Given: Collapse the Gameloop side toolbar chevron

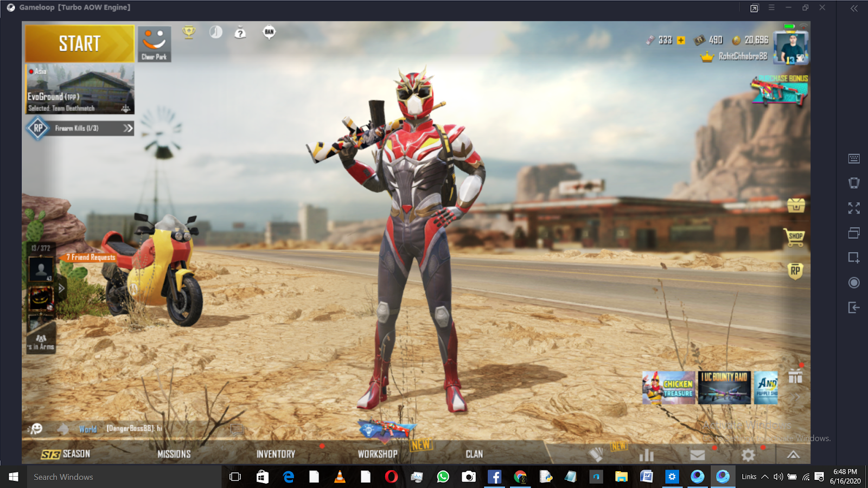Looking at the screenshot, I should pos(854,8).
